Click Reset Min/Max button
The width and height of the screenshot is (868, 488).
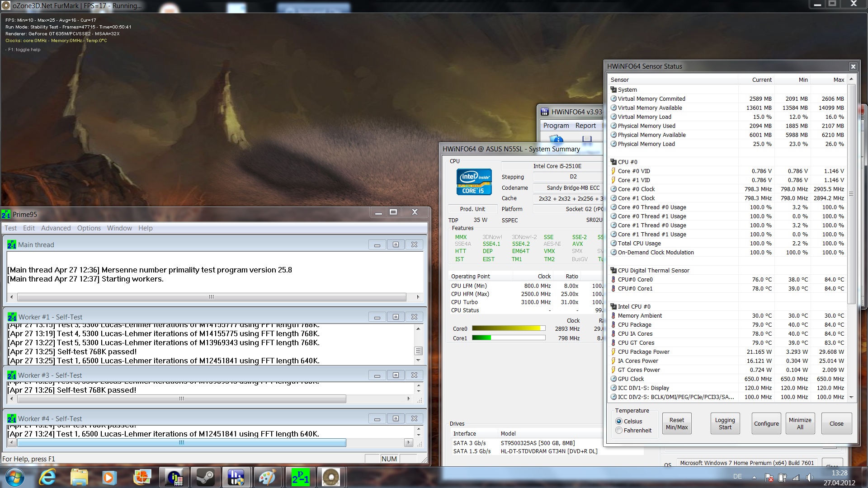point(676,423)
